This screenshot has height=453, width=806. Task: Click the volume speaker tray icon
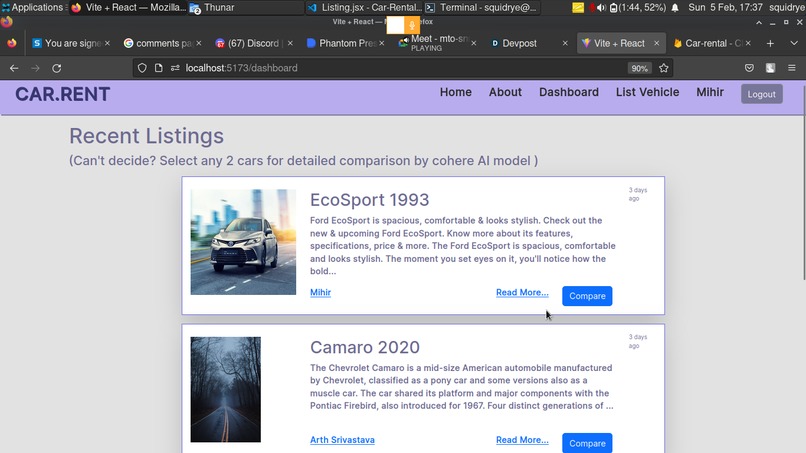600,8
